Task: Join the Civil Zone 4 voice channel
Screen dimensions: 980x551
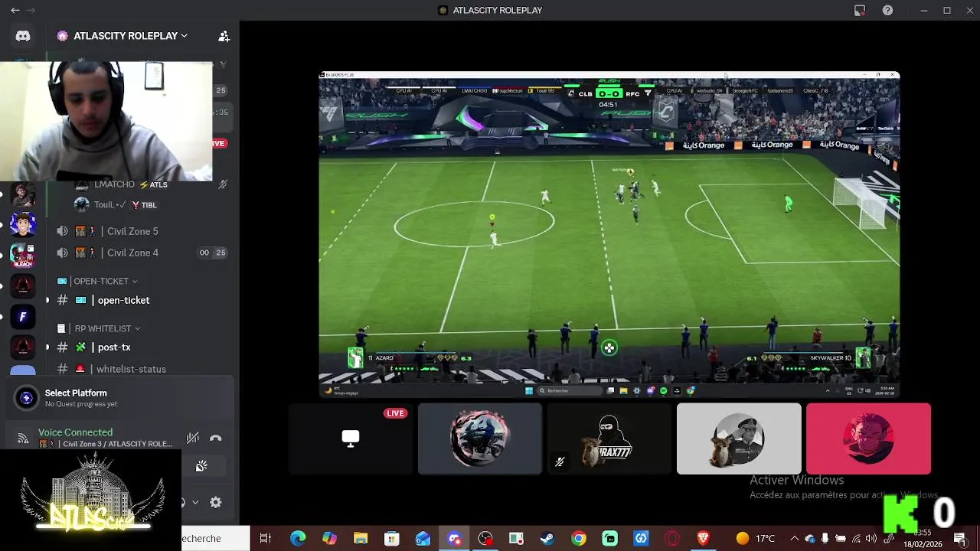Action: point(132,253)
